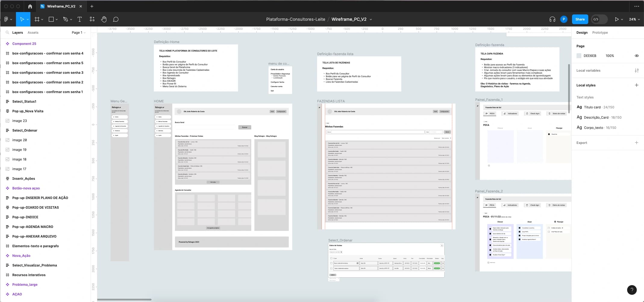The width and height of the screenshot is (644, 302).
Task: Open the help question mark button
Action: pos(632,290)
